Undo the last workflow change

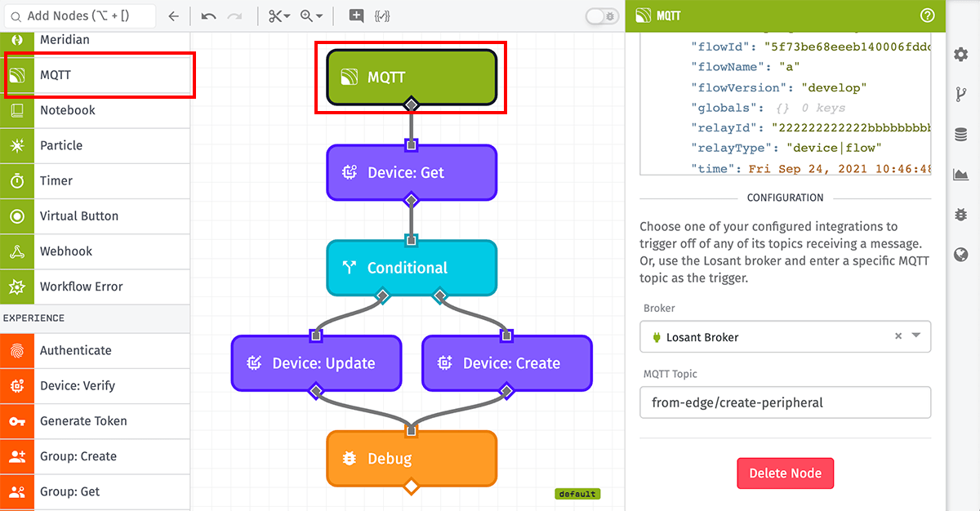tap(208, 16)
